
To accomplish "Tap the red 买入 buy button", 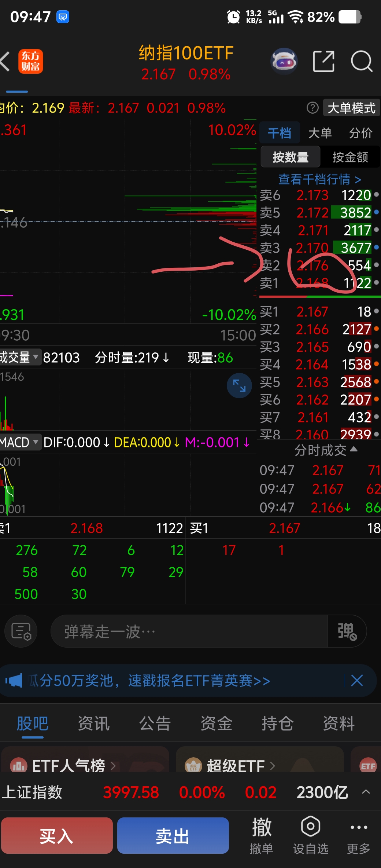I will click(57, 835).
